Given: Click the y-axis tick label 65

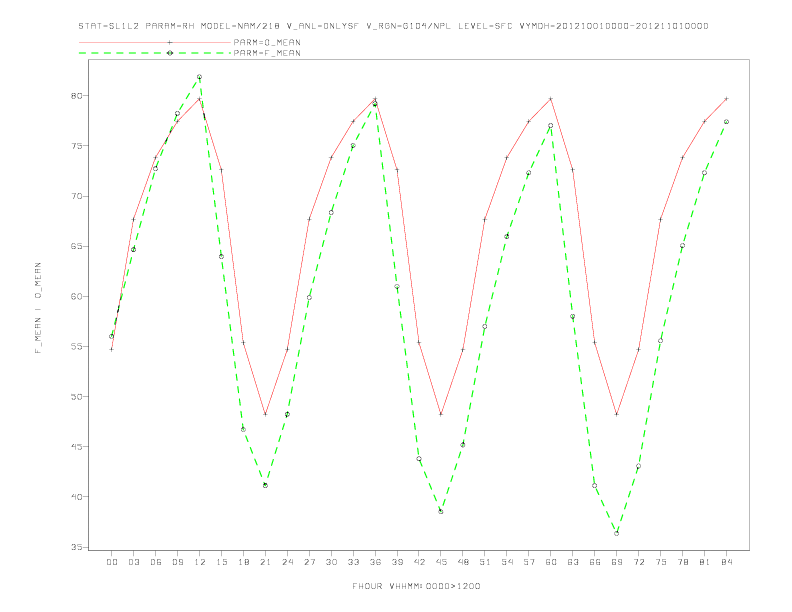Looking at the screenshot, I should point(75,246).
